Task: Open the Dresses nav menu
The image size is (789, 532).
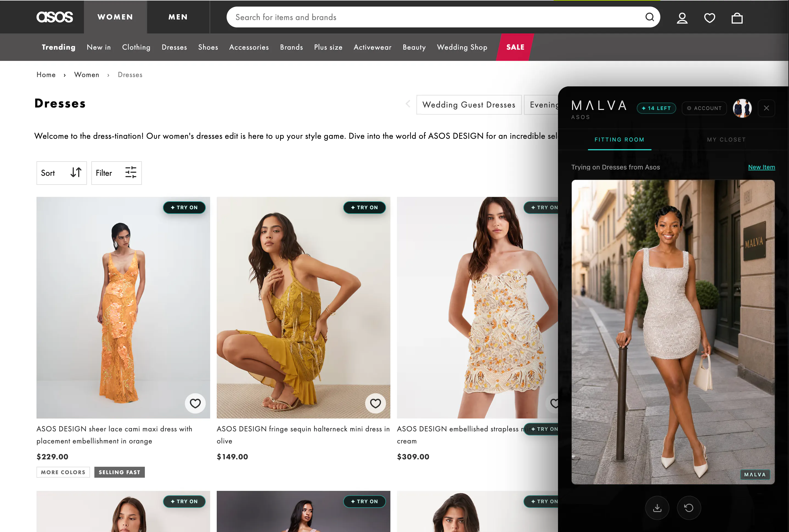Action: point(174,47)
